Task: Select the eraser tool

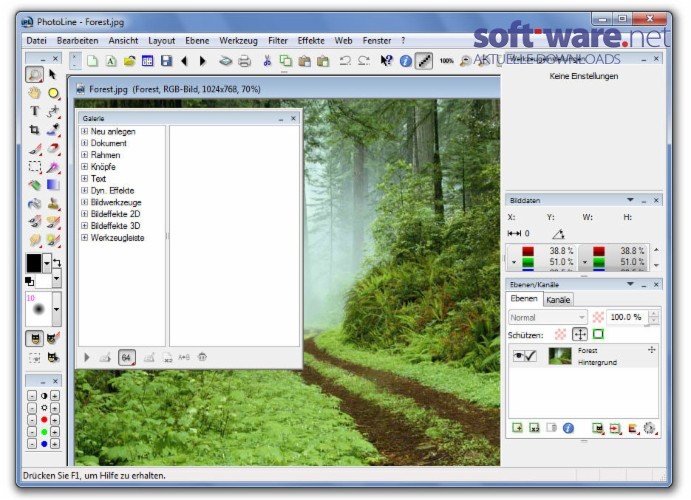Action: click(x=53, y=148)
